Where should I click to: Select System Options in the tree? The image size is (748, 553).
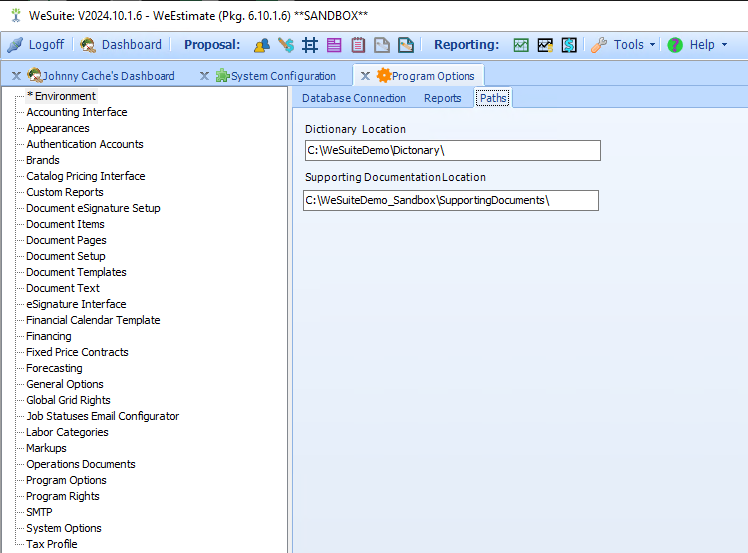64,528
